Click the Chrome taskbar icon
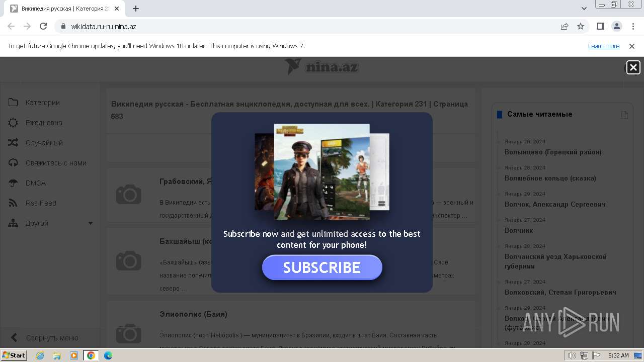This screenshot has width=644, height=362. click(x=91, y=355)
